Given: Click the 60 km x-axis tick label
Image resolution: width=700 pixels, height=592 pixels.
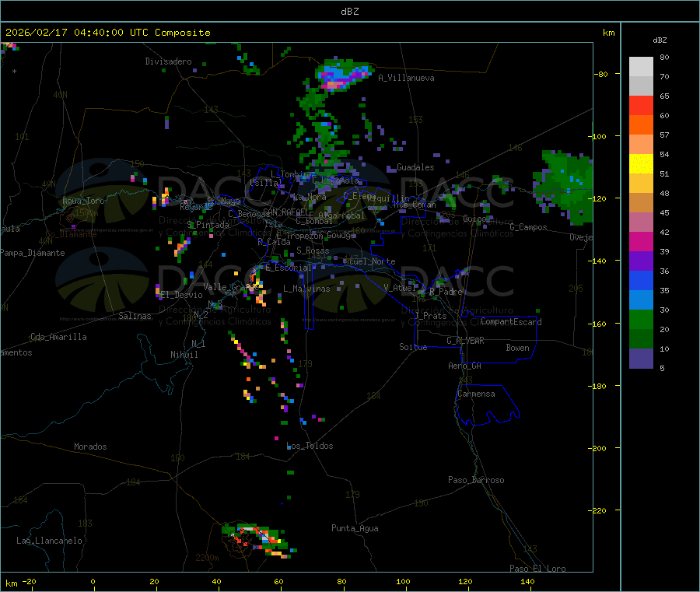Looking at the screenshot, I should pyautogui.click(x=278, y=581).
